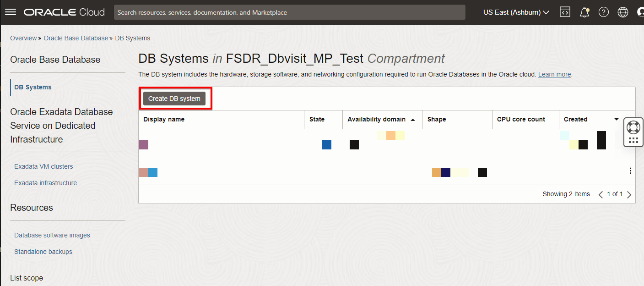The height and width of the screenshot is (286, 644).
Task: Open Standalone backups sidebar item
Action: pyautogui.click(x=43, y=252)
